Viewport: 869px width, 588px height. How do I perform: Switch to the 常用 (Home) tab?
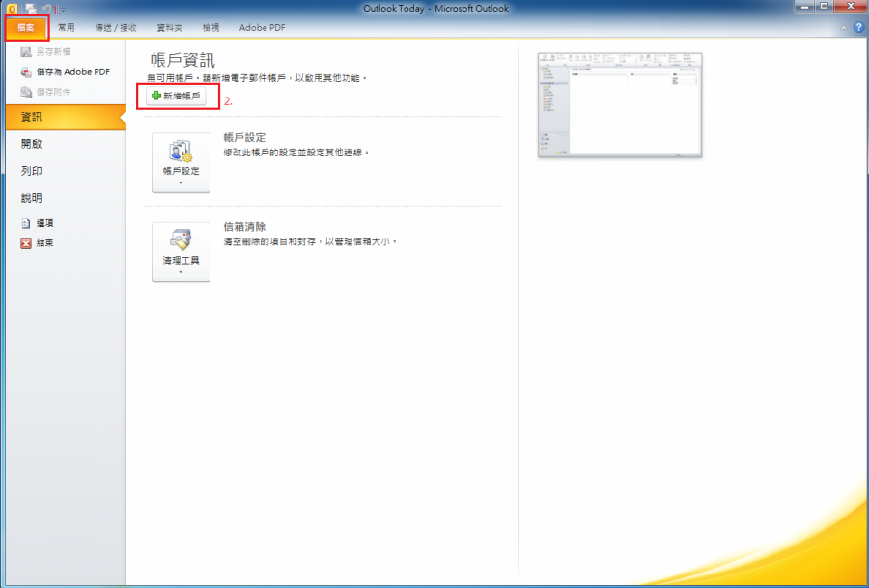(x=66, y=28)
